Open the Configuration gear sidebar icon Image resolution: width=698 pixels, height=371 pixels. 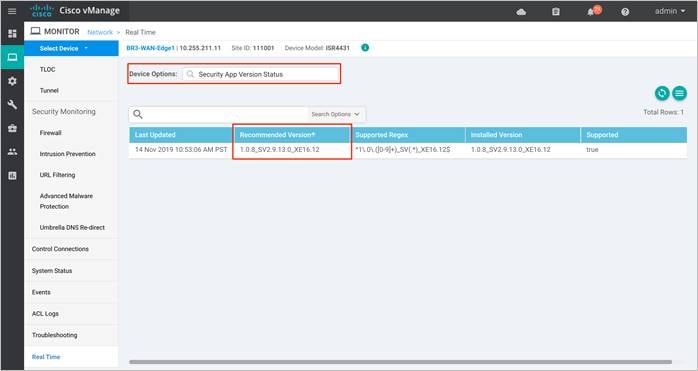12,81
